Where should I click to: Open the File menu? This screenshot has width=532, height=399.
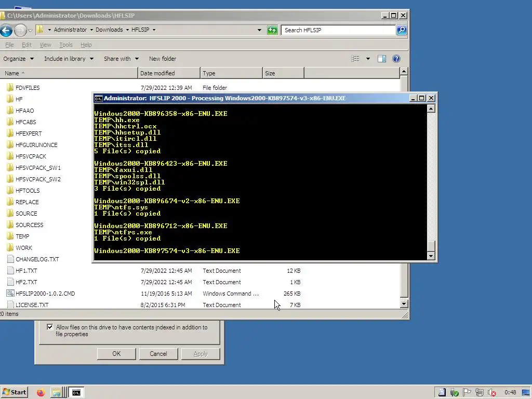[x=9, y=45]
